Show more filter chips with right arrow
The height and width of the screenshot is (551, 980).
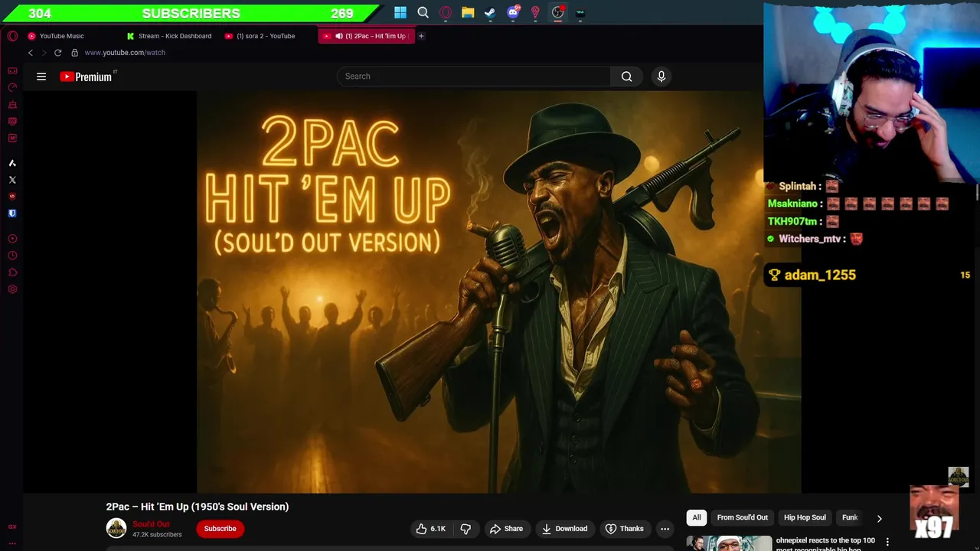pyautogui.click(x=879, y=518)
